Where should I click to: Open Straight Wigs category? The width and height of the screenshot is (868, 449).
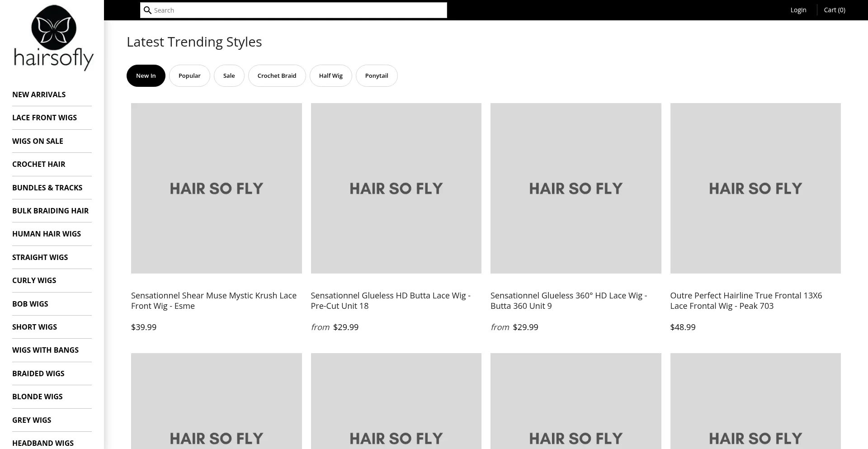pyautogui.click(x=40, y=257)
